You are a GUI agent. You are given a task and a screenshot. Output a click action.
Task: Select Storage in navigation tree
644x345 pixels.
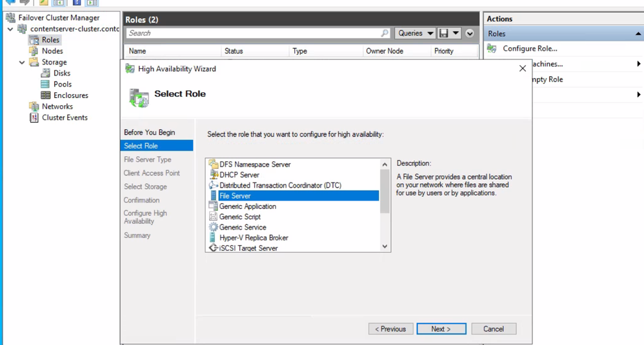point(54,62)
